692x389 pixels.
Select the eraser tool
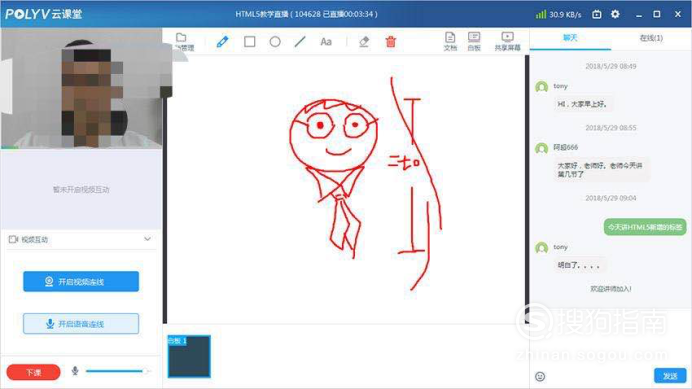coord(364,42)
